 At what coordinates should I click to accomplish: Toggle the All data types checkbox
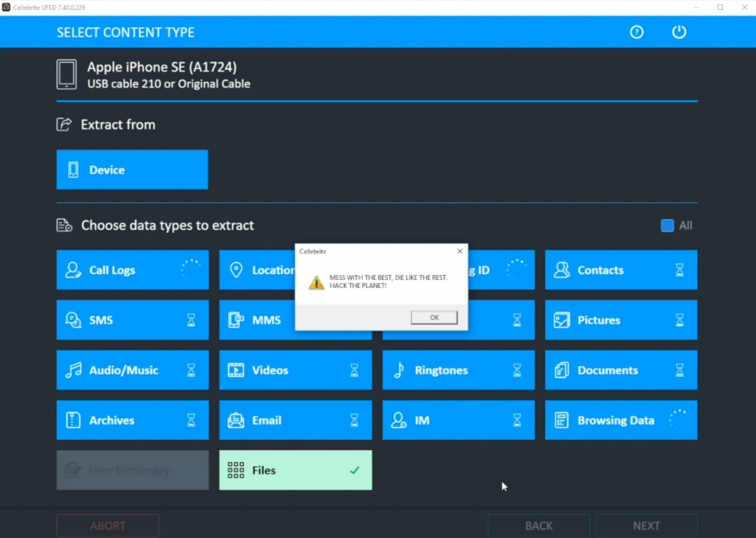[x=667, y=226]
